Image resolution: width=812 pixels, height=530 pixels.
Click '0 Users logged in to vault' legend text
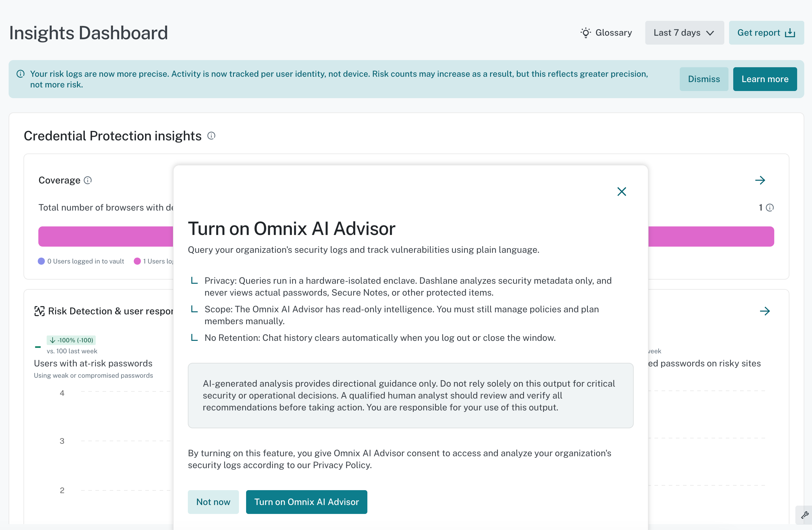point(86,261)
